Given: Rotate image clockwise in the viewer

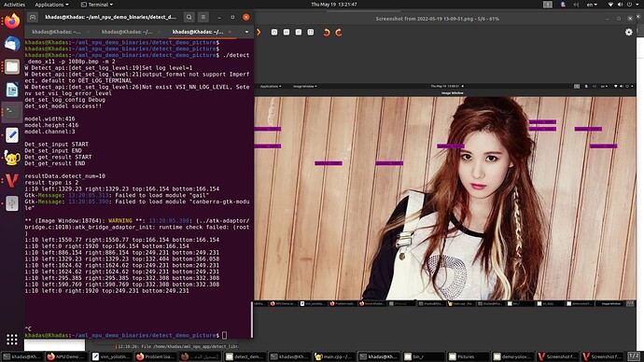Looking at the screenshot, I should click(339, 33).
